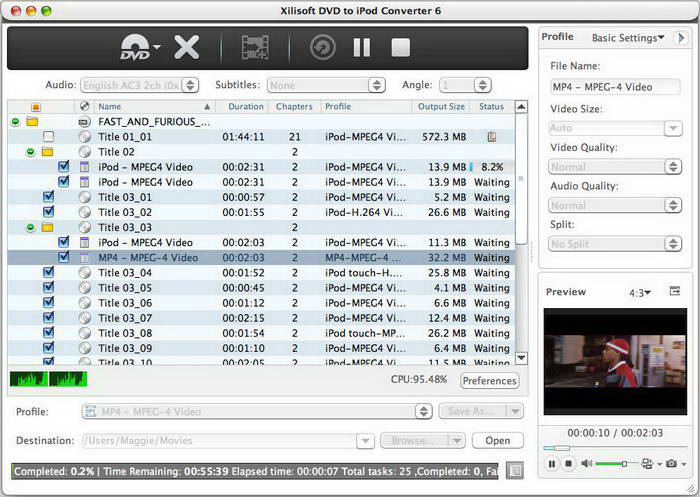This screenshot has height=497, width=700.
Task: Open the Basic Settings dropdown
Action: click(x=628, y=38)
